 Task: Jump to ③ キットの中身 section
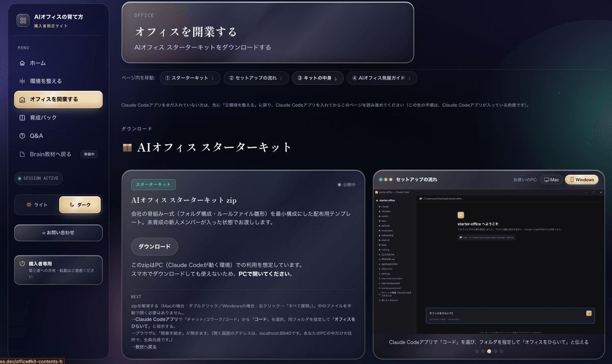pos(318,78)
